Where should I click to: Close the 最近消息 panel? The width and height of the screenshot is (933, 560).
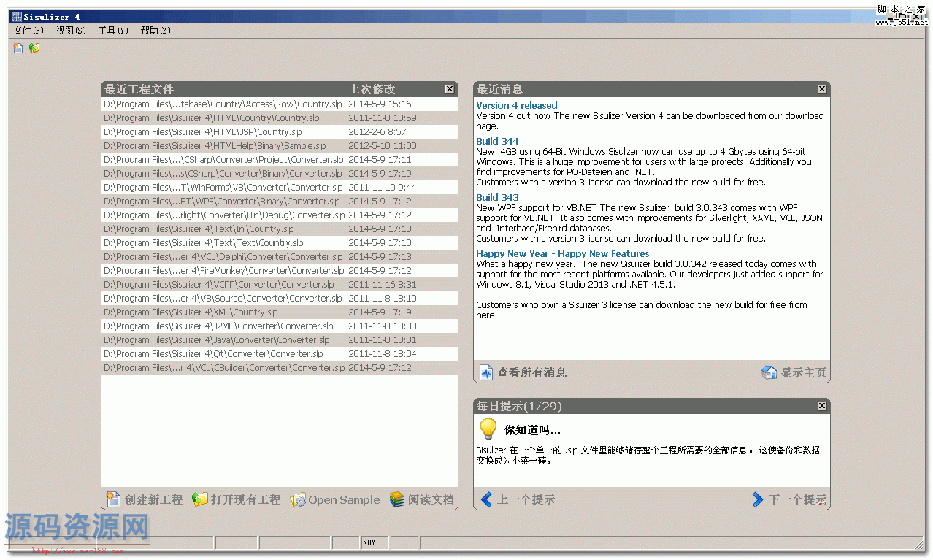click(821, 88)
